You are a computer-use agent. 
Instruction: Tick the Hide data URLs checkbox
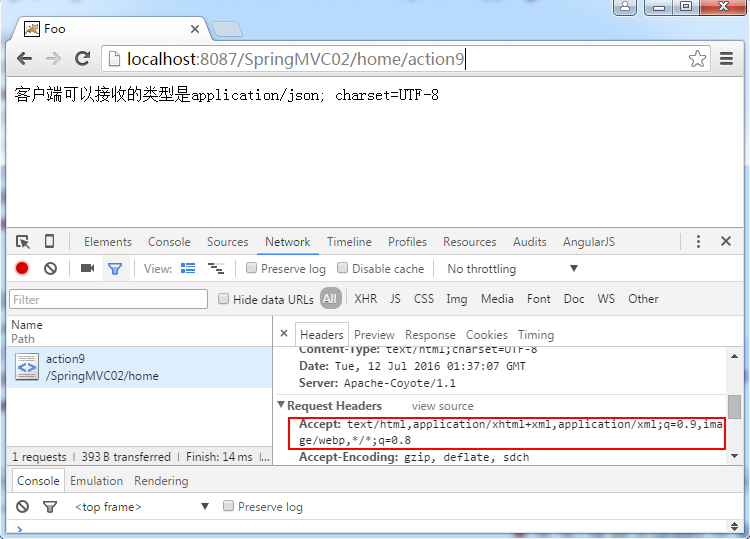(x=223, y=299)
